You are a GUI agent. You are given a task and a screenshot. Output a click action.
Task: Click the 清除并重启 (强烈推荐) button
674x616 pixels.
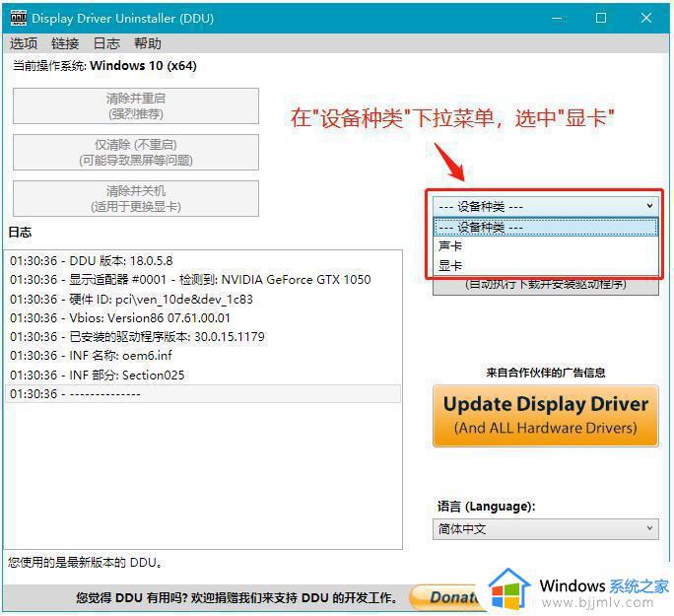tap(136, 106)
